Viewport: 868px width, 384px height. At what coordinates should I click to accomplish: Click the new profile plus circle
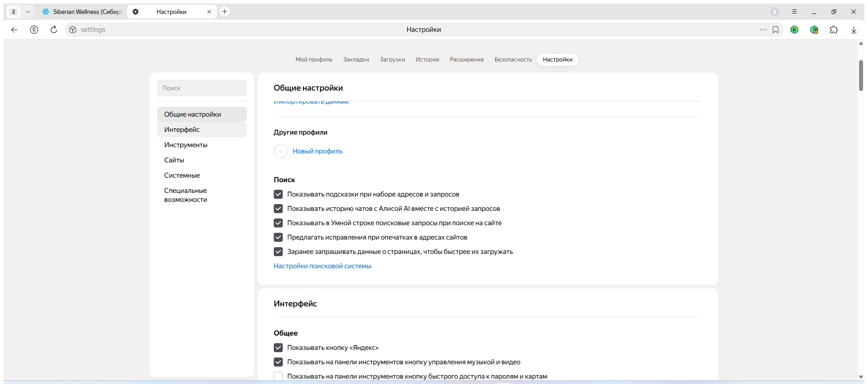[281, 151]
